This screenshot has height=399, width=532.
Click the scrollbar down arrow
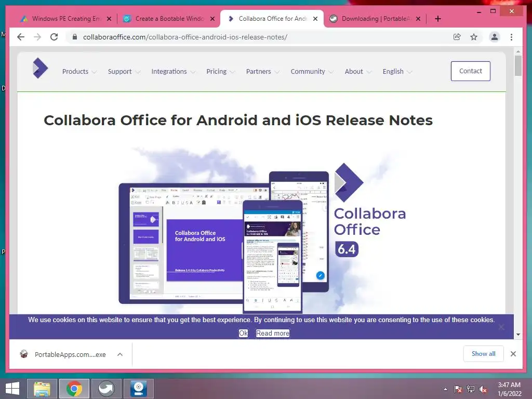point(518,334)
